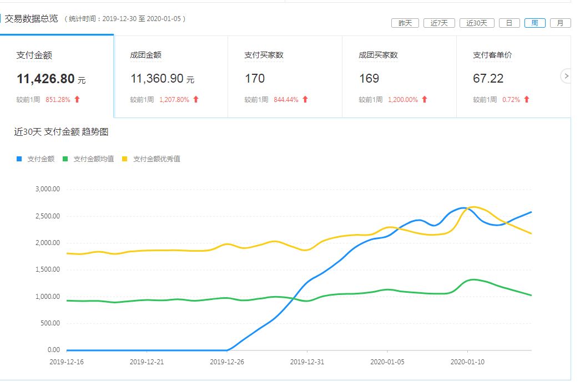Open the 支付买家数 metric tab
Screen dimensions: 580x392
pyautogui.click(x=285, y=77)
